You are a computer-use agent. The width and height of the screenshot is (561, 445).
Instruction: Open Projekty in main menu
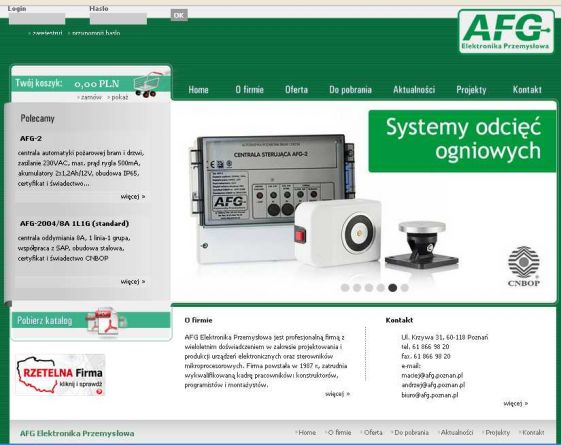471,89
